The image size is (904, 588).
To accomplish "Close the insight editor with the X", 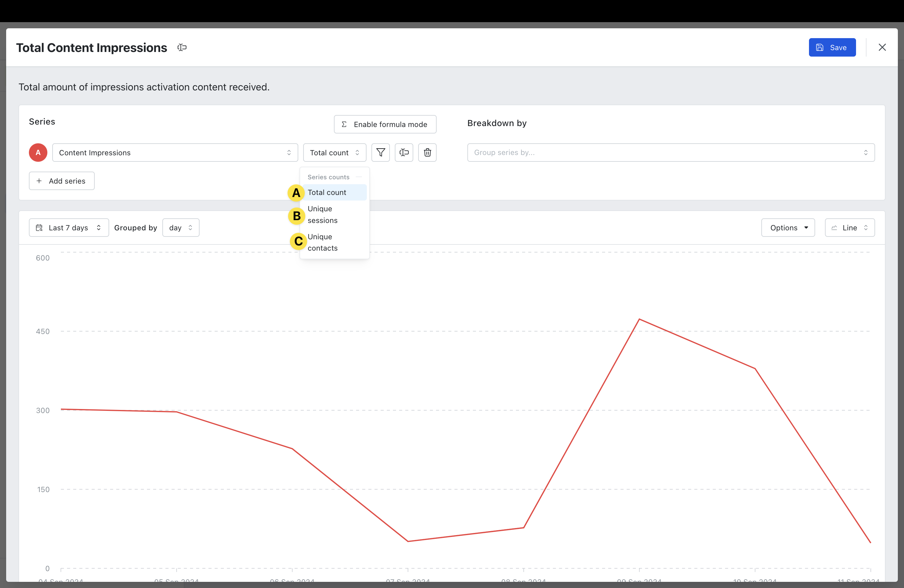I will pos(882,47).
